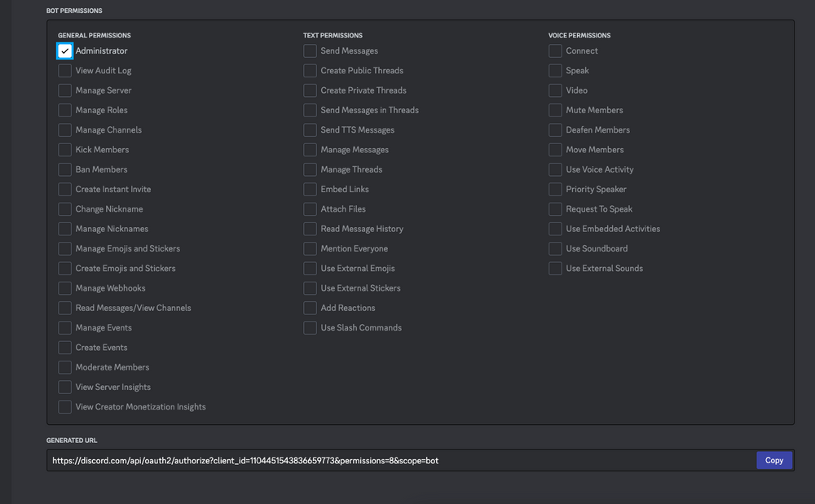The image size is (815, 504).
Task: Enable the Embed Links permission
Action: pos(310,189)
